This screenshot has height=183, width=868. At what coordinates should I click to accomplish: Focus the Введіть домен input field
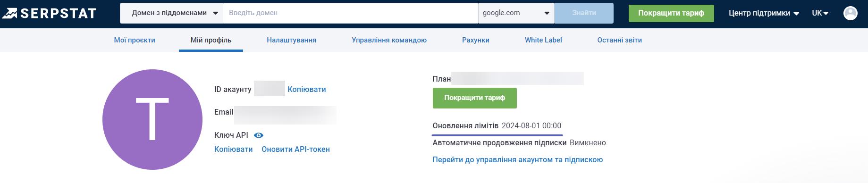coord(350,13)
